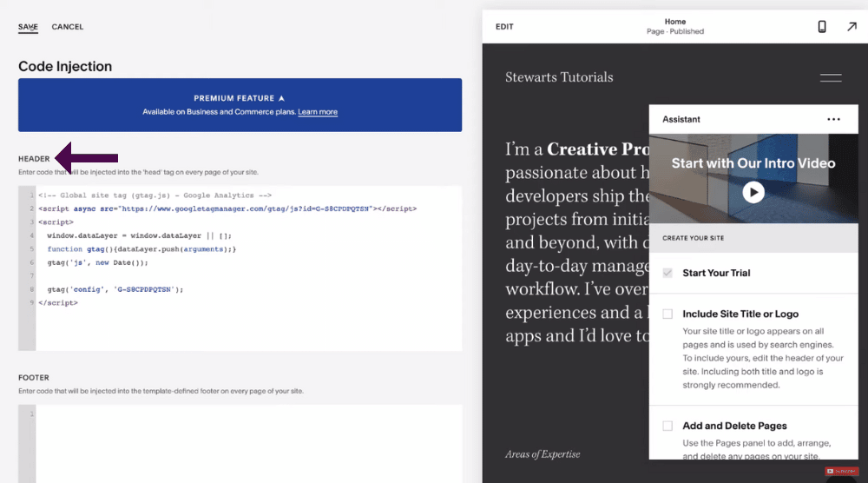Toggle Start Your Trial checkbox

[x=667, y=273]
